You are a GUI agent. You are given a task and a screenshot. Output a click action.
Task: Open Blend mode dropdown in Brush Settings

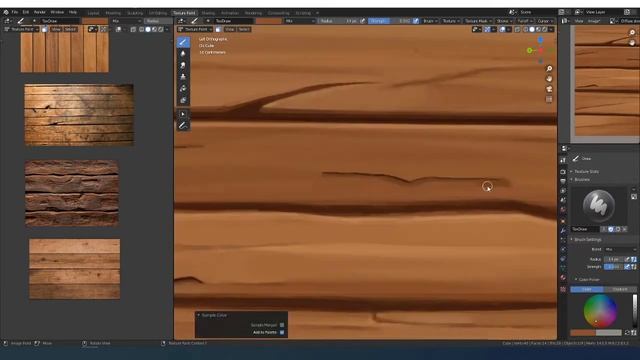click(x=620, y=249)
